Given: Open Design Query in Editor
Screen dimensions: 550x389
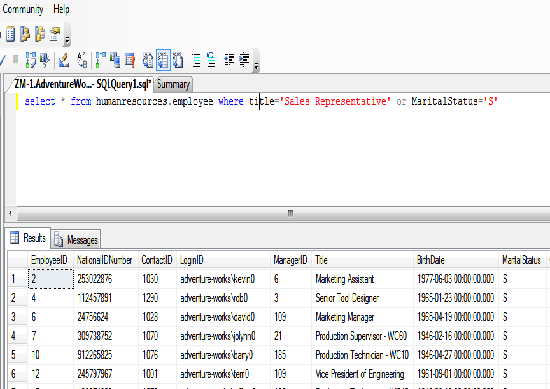Looking at the screenshot, I should click(x=64, y=60).
